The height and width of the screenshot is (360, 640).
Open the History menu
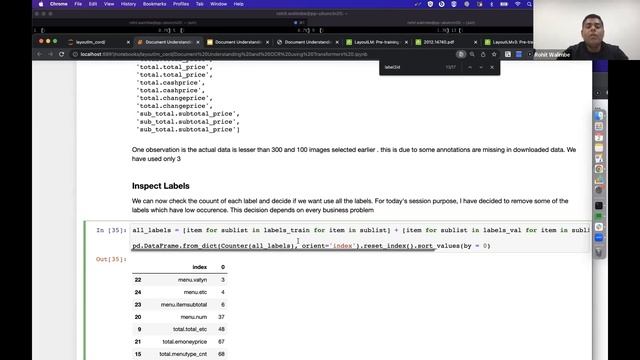[x=128, y=4]
